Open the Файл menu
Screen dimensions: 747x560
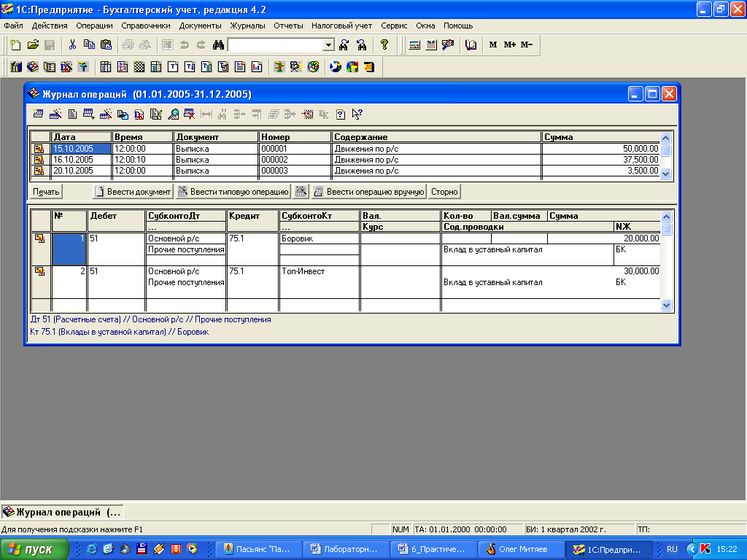(14, 26)
